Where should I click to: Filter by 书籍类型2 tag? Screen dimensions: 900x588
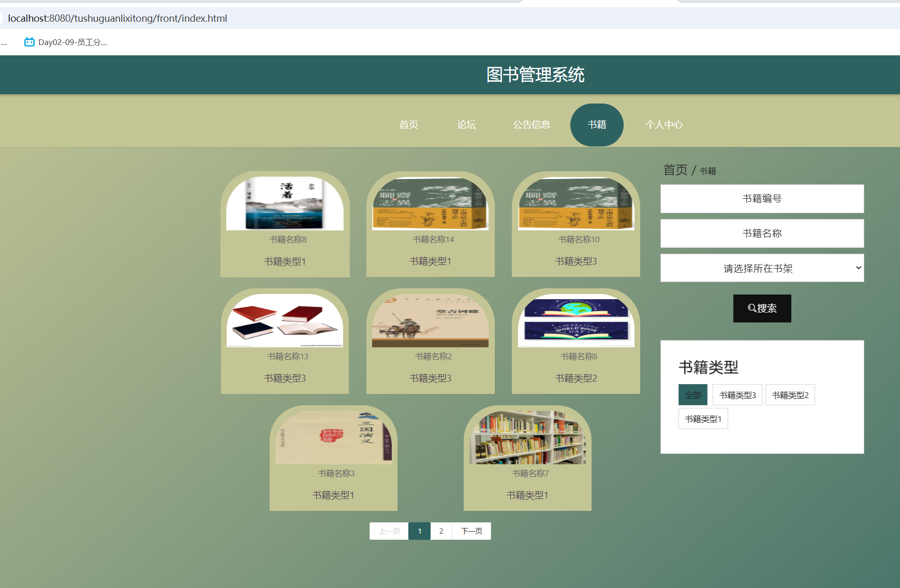pos(790,395)
